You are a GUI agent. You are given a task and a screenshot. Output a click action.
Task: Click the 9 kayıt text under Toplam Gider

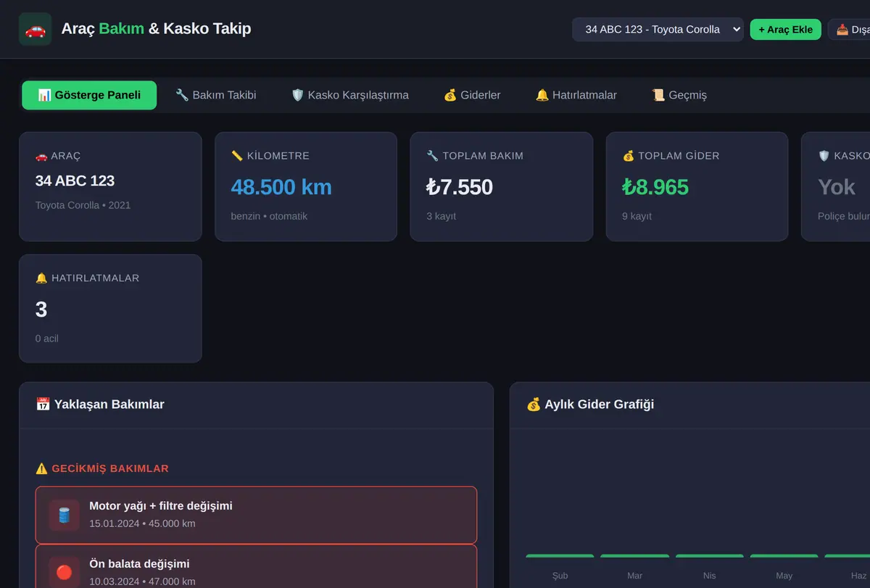[x=637, y=216]
